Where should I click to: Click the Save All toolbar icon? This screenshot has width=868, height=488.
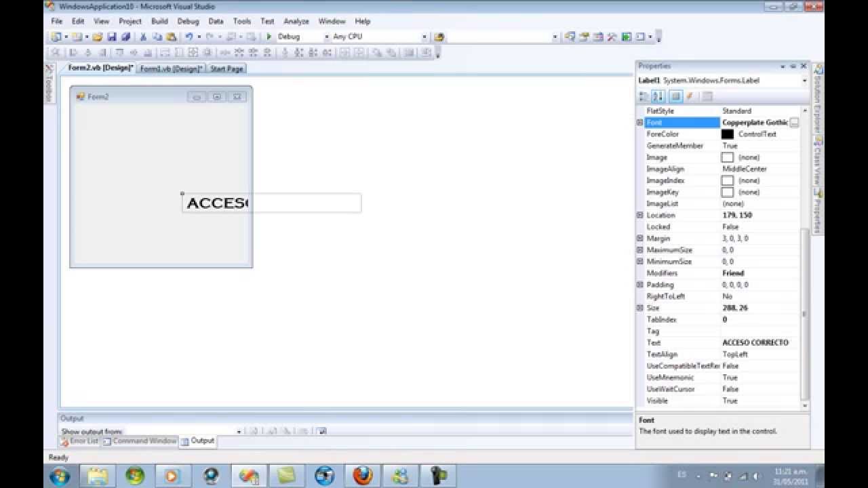tap(125, 37)
